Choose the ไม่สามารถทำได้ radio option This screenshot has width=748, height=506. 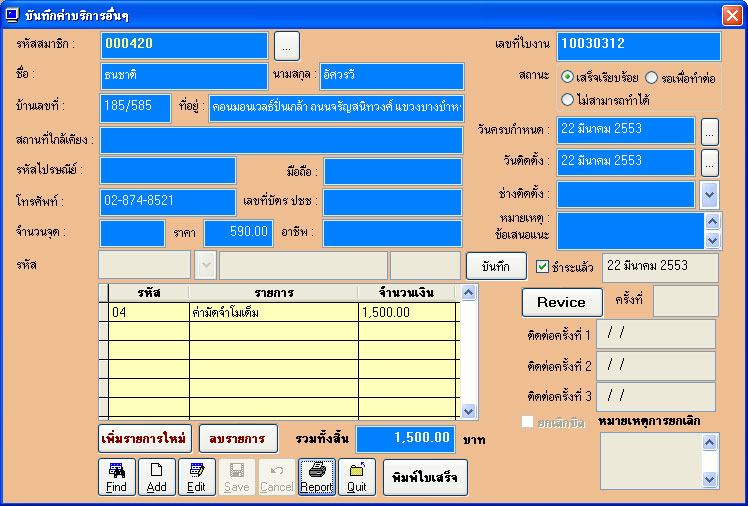568,99
